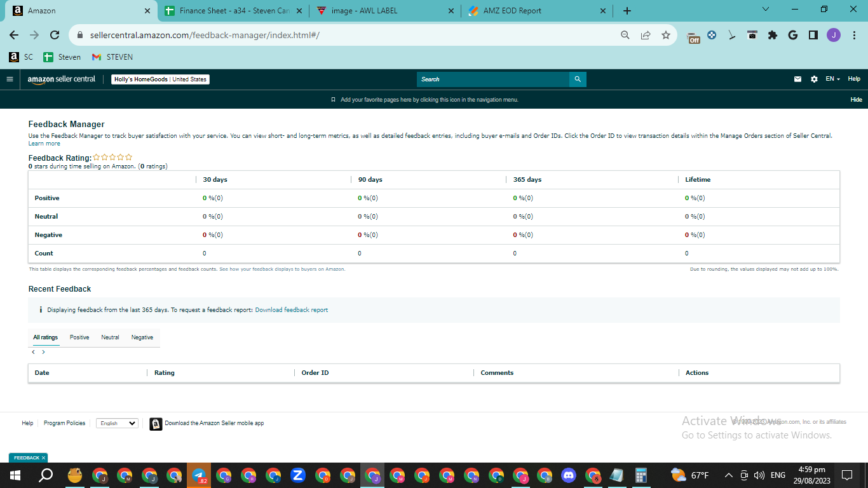Open the Seller Central hamburger menu
This screenshot has width=868, height=488.
10,79
